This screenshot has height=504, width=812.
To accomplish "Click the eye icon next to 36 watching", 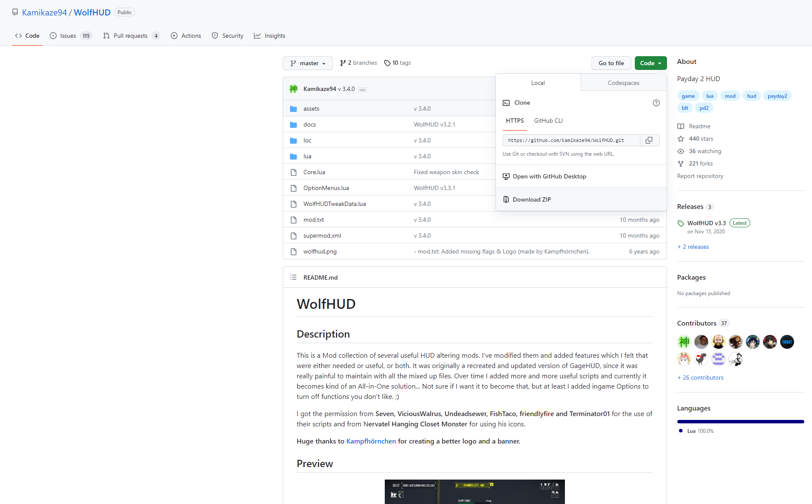I will pyautogui.click(x=681, y=151).
